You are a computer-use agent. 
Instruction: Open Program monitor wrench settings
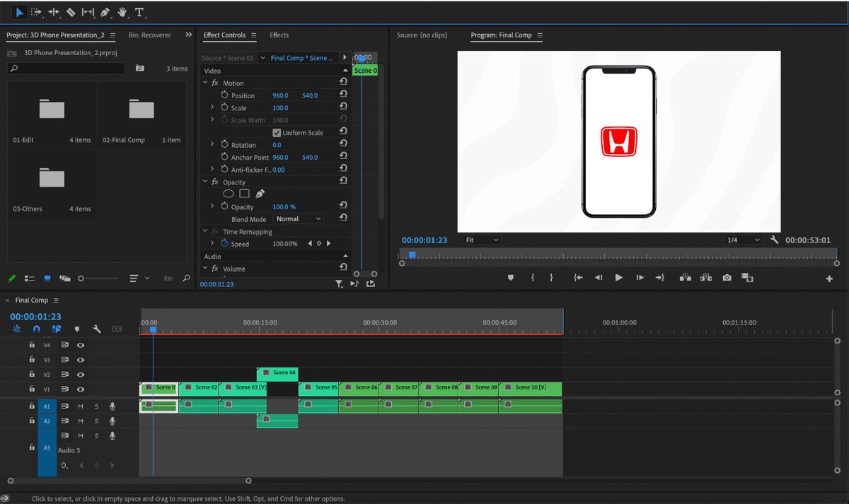[x=774, y=240]
